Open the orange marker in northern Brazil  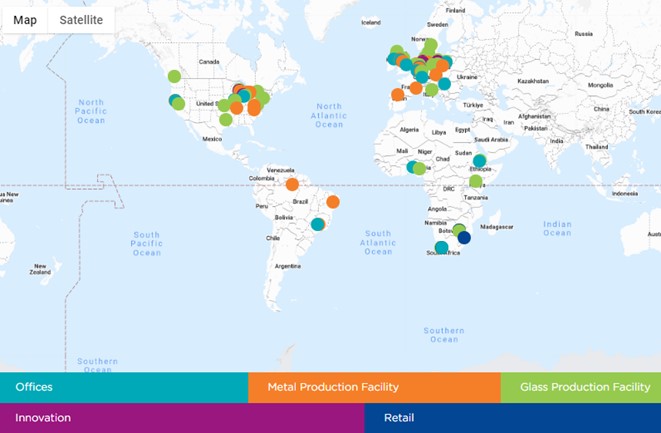pyautogui.click(x=292, y=184)
